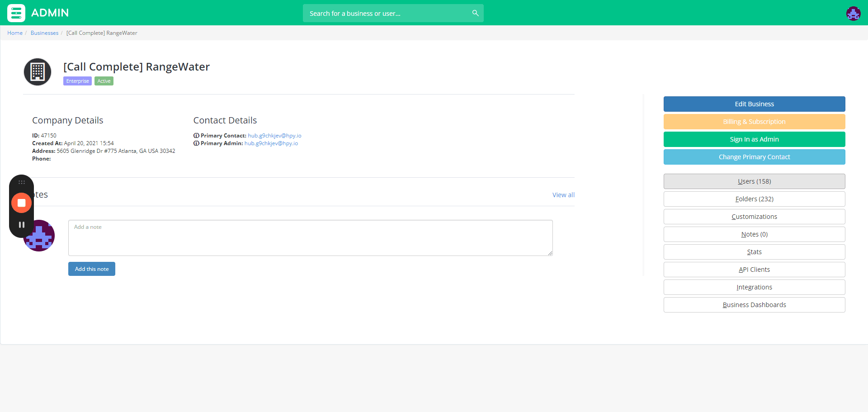The height and width of the screenshot is (412, 868).
Task: Click the address 5605 Glenridge Dr text
Action: coord(104,151)
